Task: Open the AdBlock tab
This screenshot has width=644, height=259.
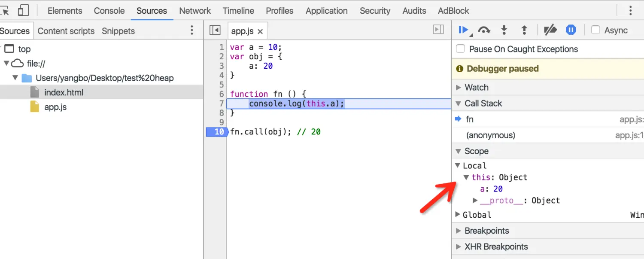Action: [453, 11]
